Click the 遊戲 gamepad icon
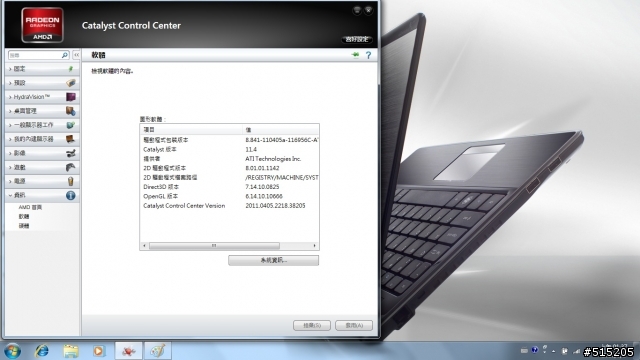This screenshot has width=640, height=360. 71,167
